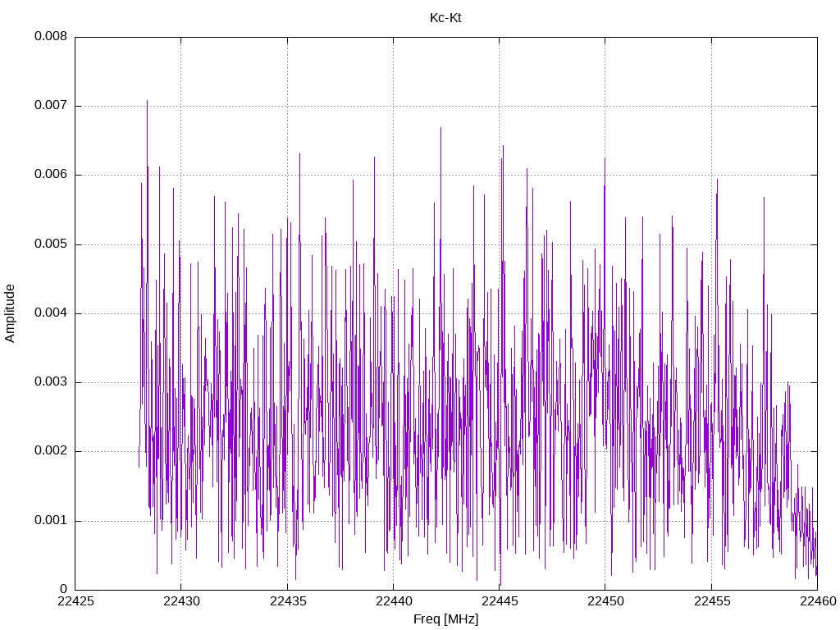This screenshot has width=840, height=630.
Task: Click the 0.007 y-axis tick label
Action: point(51,106)
